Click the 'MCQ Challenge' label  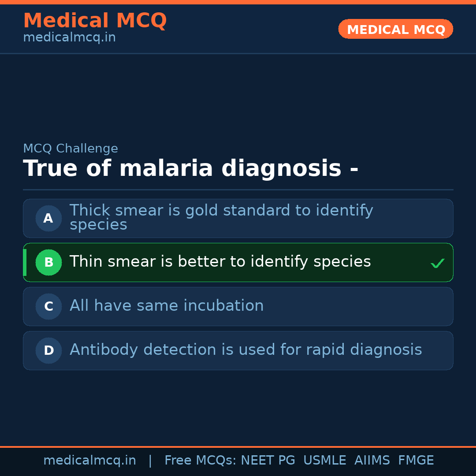(x=71, y=149)
